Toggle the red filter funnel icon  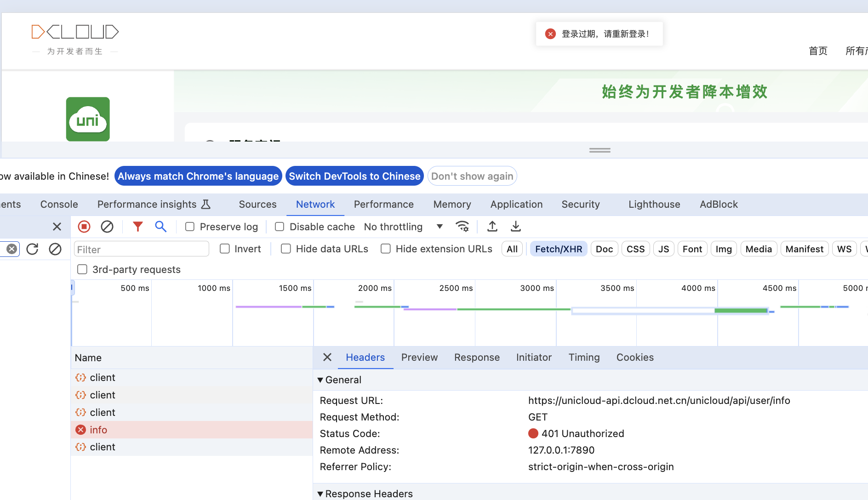point(137,227)
